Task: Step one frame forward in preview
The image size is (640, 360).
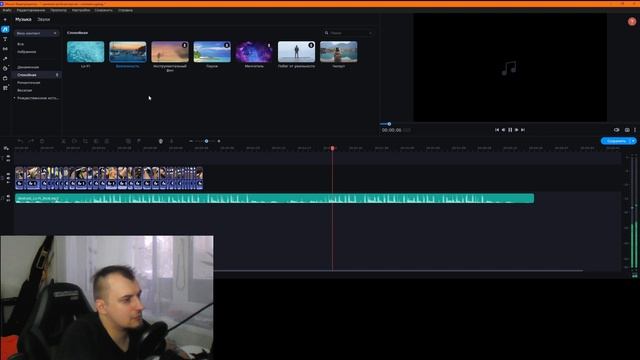Action: (x=516, y=130)
